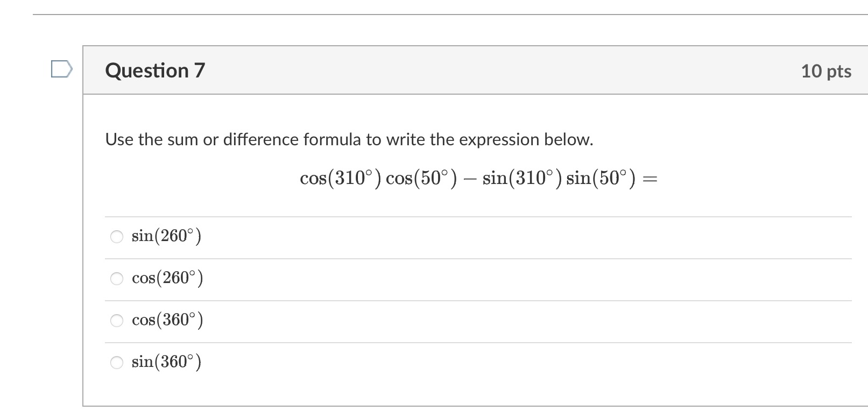Click the cos(260°) answer label
The image size is (868, 411).
point(167,278)
